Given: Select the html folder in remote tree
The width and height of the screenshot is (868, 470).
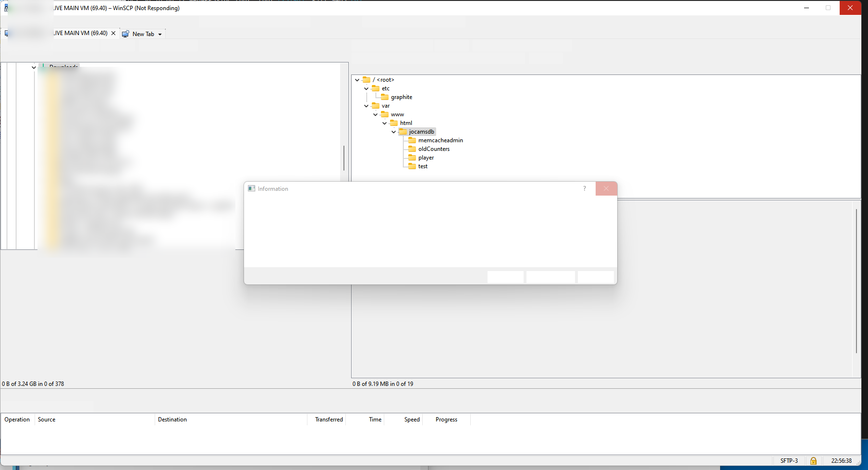Looking at the screenshot, I should (406, 123).
